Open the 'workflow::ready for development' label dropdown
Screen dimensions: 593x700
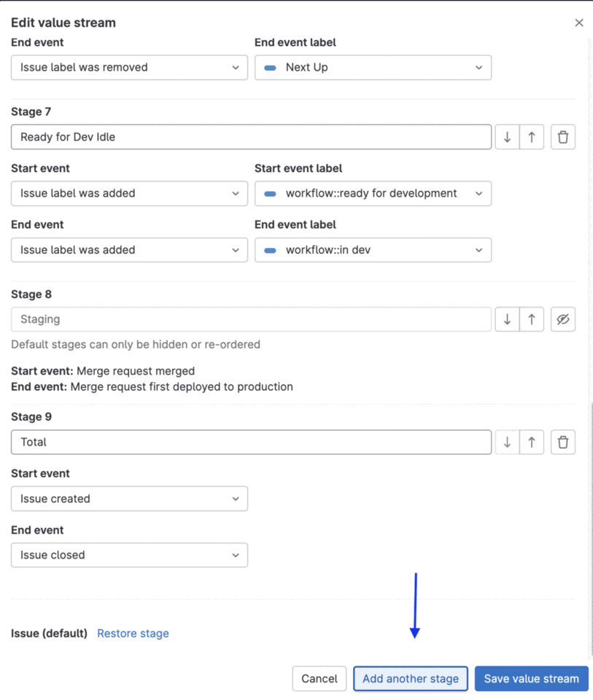pos(373,193)
